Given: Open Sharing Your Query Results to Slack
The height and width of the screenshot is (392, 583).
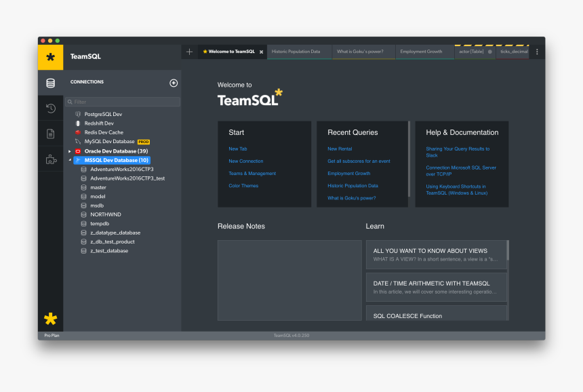Looking at the screenshot, I should (458, 152).
